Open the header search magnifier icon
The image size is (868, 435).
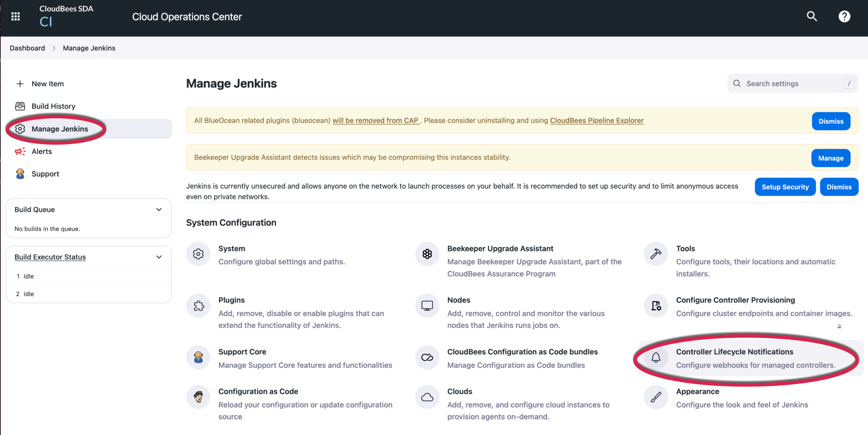pyautogui.click(x=812, y=16)
